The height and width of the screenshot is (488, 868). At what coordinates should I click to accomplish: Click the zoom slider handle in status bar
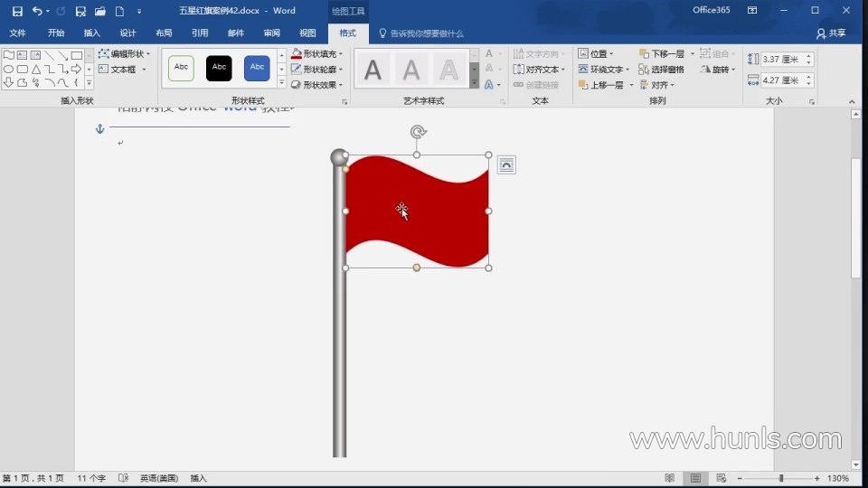781,478
